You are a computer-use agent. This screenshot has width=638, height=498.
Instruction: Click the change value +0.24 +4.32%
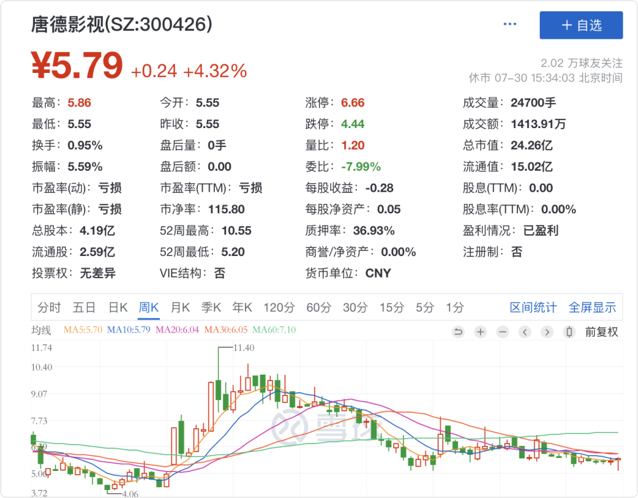tap(189, 71)
